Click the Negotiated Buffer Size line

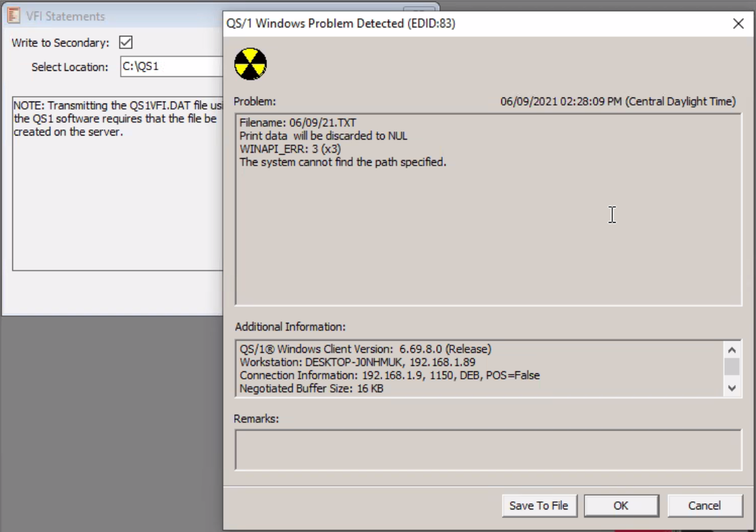click(x=311, y=388)
